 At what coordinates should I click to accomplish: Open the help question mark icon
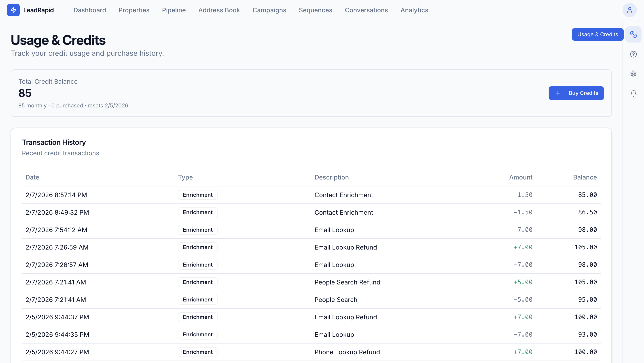633,54
